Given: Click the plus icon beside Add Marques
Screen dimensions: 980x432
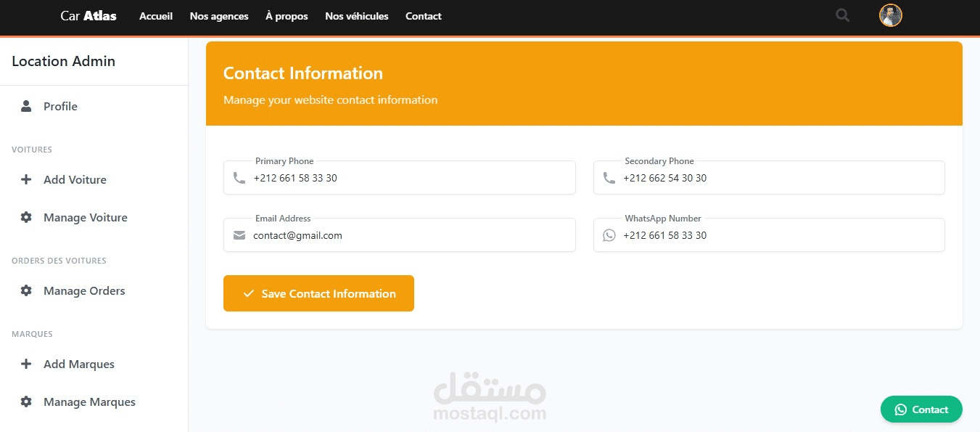Looking at the screenshot, I should [26, 364].
